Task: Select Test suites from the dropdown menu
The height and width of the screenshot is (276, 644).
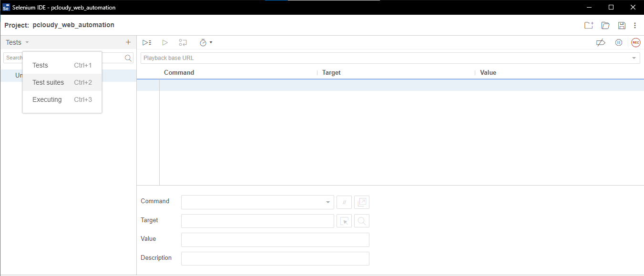Action: pos(62,82)
